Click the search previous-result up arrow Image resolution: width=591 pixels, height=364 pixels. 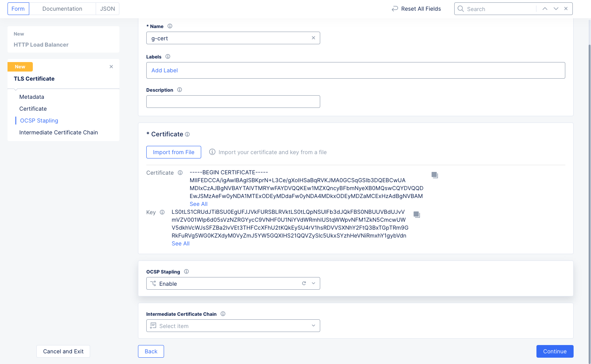(x=545, y=8)
